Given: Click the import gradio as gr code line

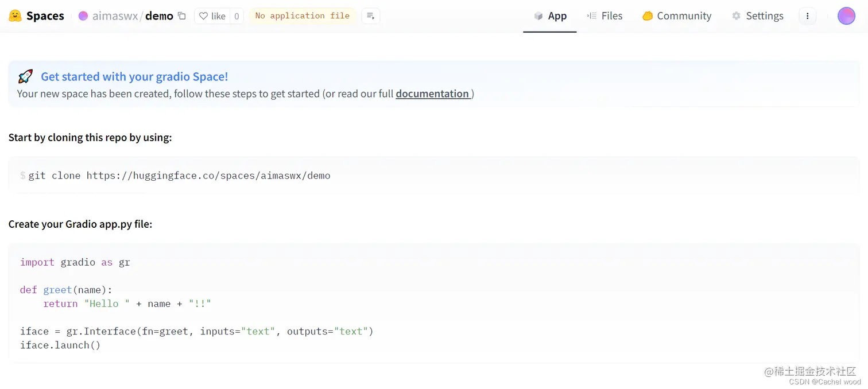Looking at the screenshot, I should 75,262.
